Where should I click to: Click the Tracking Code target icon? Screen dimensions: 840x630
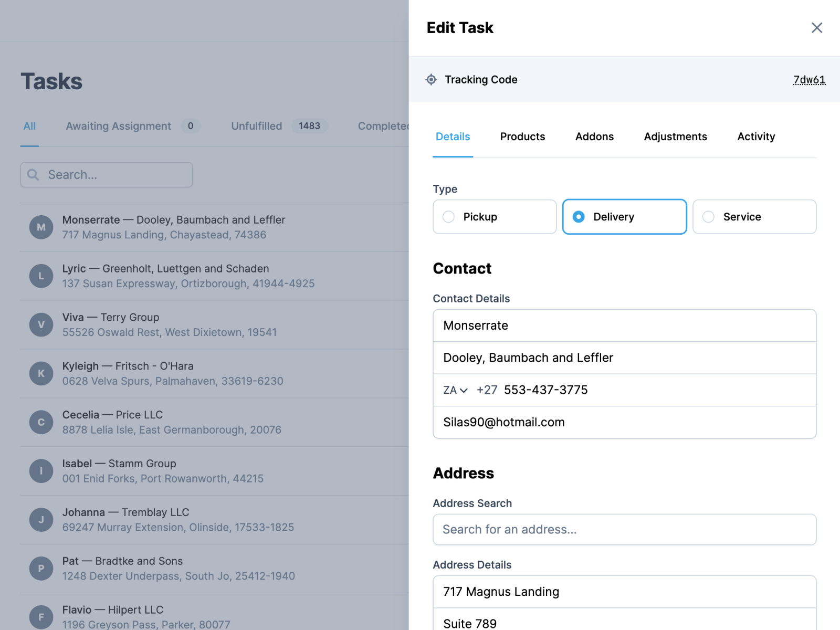(x=430, y=79)
